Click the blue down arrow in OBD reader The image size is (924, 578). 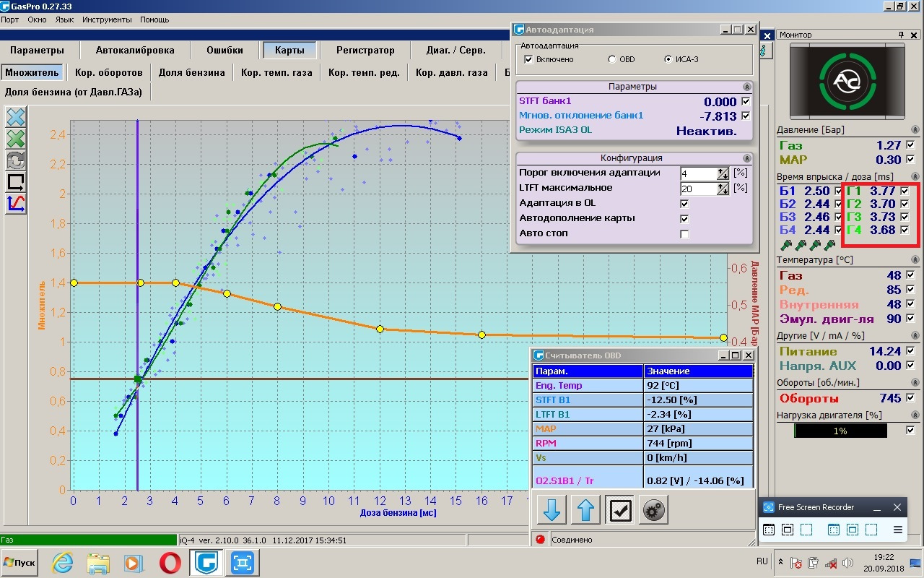point(552,510)
